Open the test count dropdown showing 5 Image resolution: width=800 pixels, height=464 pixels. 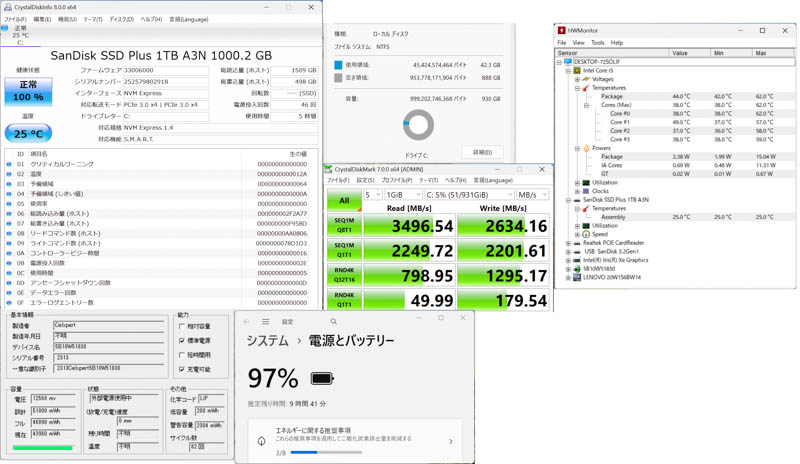point(372,195)
